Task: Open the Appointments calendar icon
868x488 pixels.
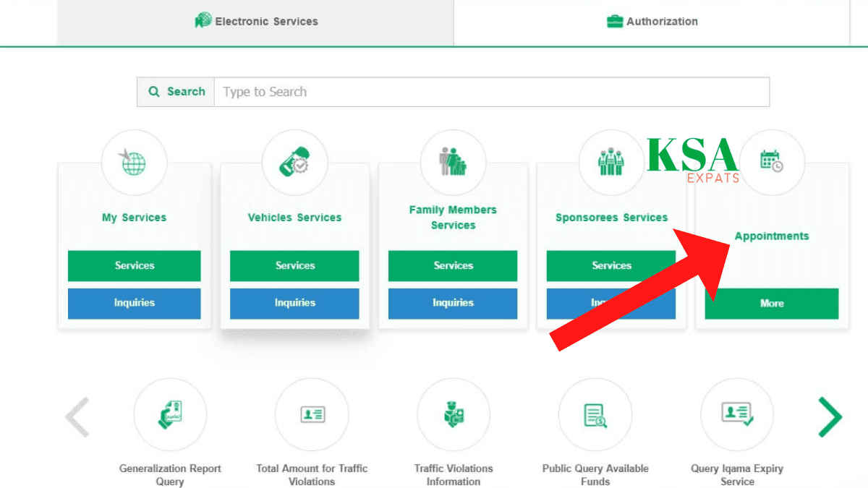Action: click(x=771, y=163)
